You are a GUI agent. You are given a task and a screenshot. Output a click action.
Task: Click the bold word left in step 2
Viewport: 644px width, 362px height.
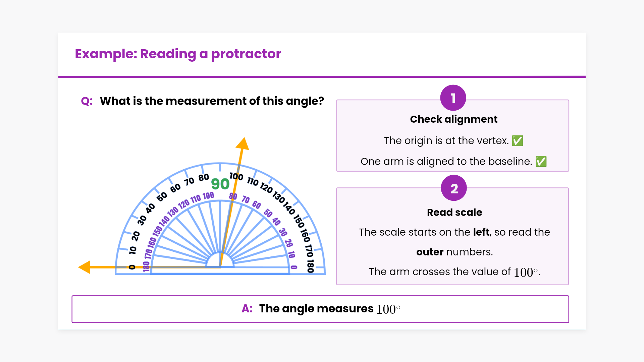click(x=481, y=232)
